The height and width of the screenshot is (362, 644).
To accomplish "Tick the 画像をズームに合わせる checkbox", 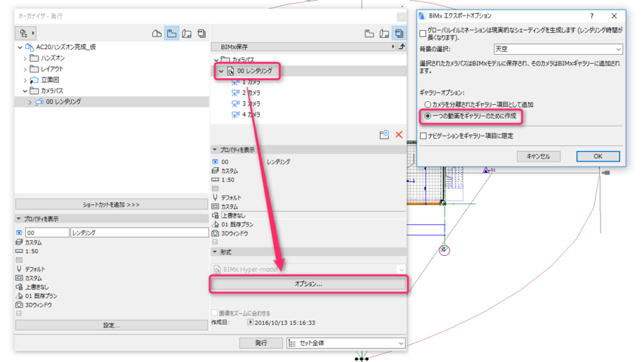I will pos(214,313).
